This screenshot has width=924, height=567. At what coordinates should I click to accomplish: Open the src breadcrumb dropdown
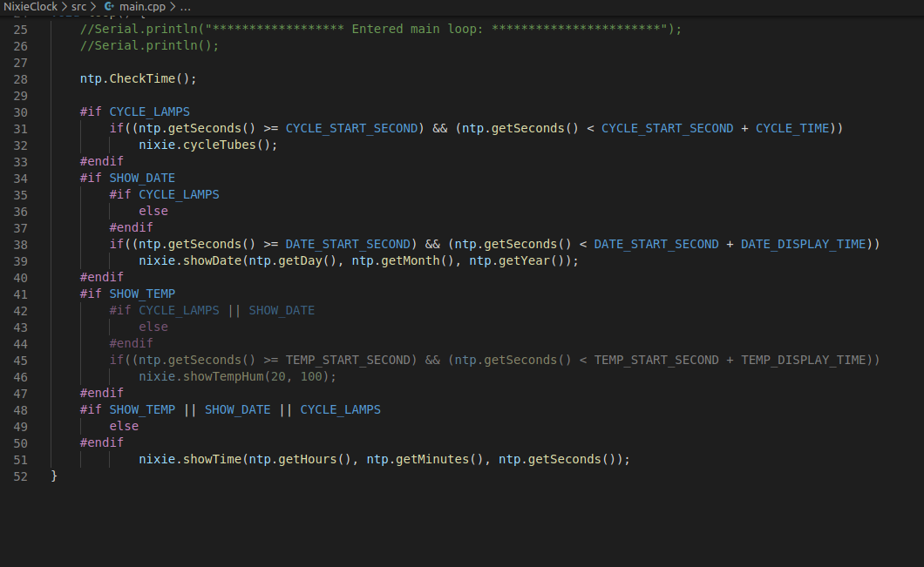(78, 6)
